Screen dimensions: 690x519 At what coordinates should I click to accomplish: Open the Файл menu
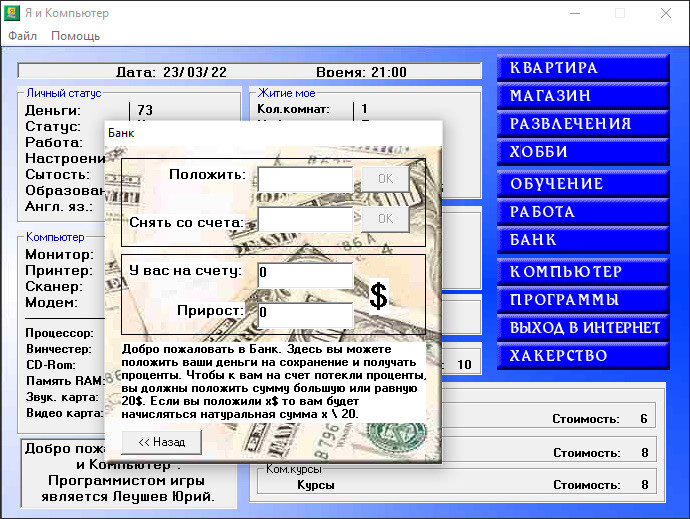pyautogui.click(x=22, y=36)
